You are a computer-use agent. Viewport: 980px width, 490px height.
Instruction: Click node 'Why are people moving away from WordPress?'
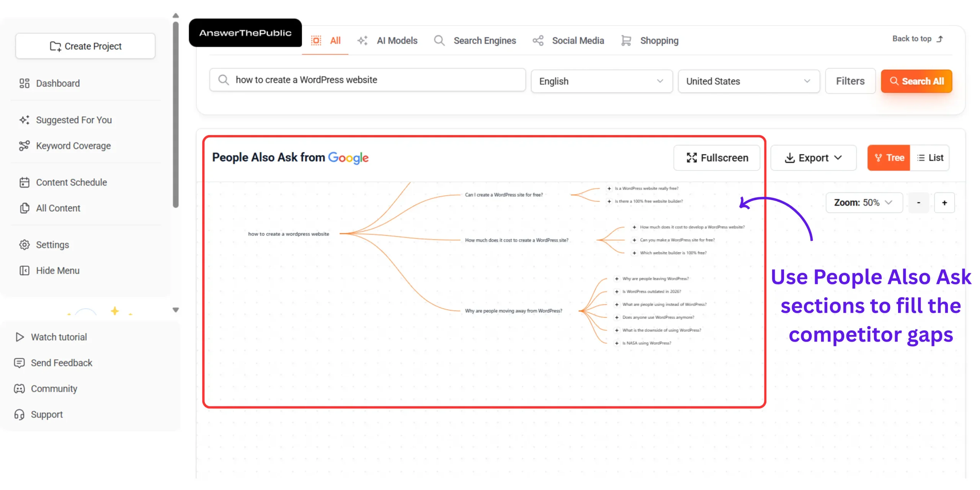coord(514,311)
